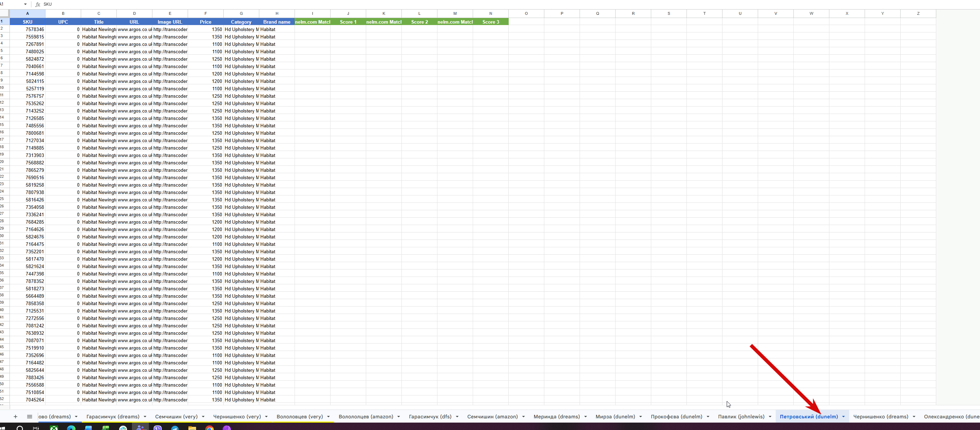Switch to Мирза (dunelm) sheet tab

[x=615, y=417]
